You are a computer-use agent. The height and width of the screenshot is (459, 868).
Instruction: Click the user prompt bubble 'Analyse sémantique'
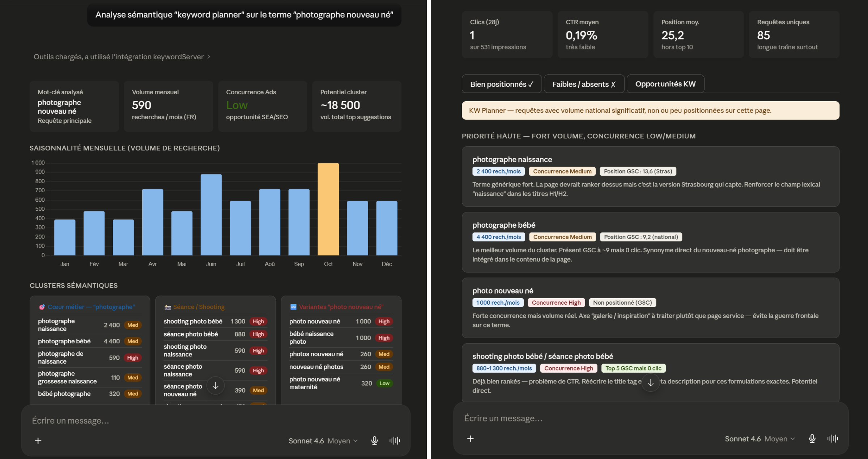click(244, 15)
